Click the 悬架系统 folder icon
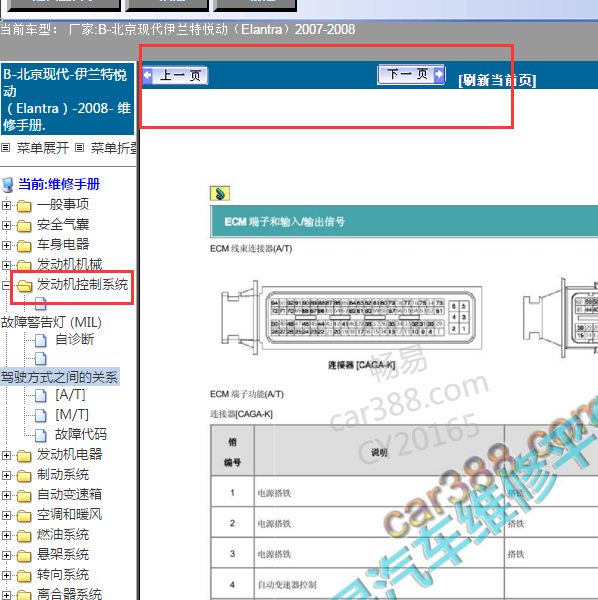The image size is (598, 600). 24,556
